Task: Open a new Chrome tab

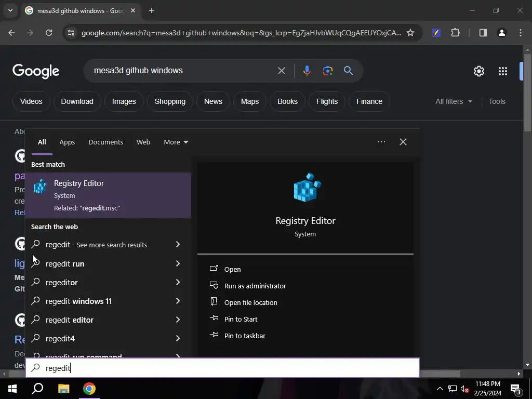Action: [x=152, y=10]
